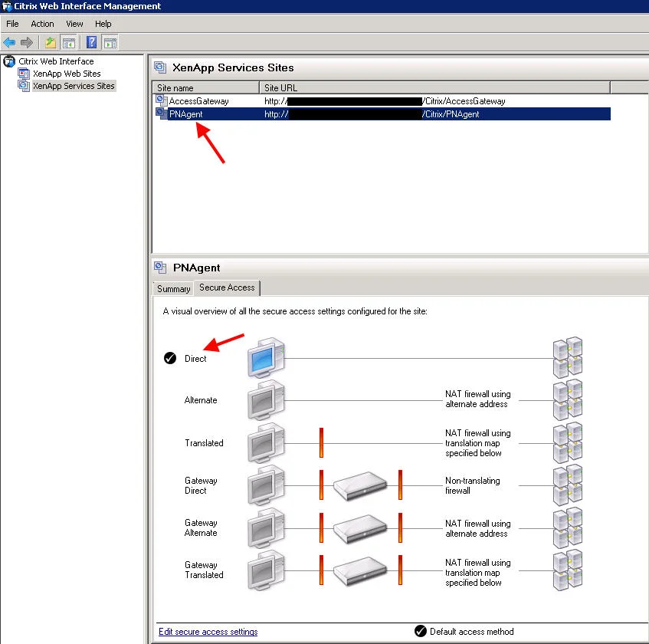
Task: Click the PNAgent details pane header icon
Action: click(160, 267)
